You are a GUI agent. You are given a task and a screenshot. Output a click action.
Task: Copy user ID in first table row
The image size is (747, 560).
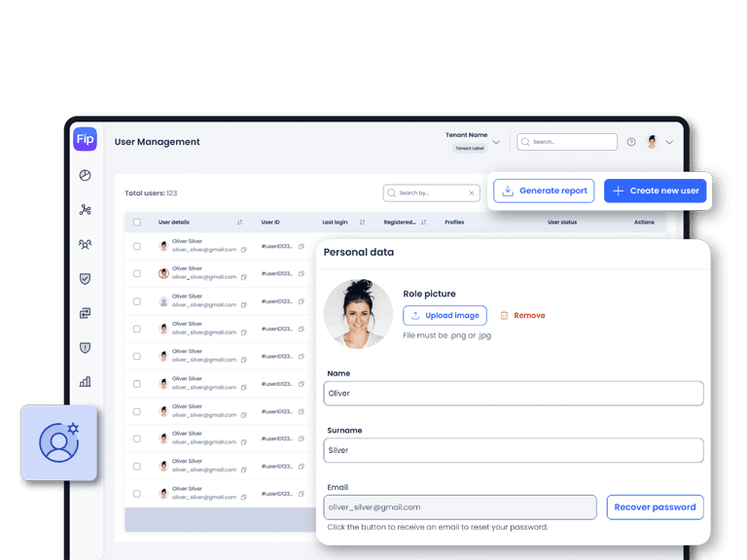tap(302, 247)
